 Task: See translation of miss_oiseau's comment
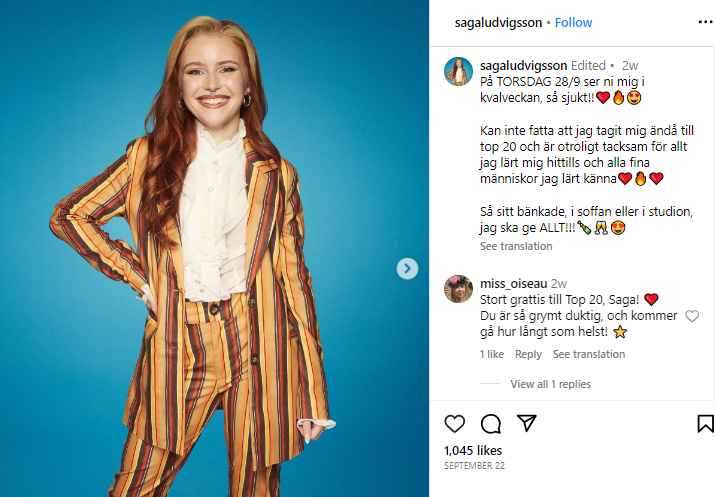589,354
